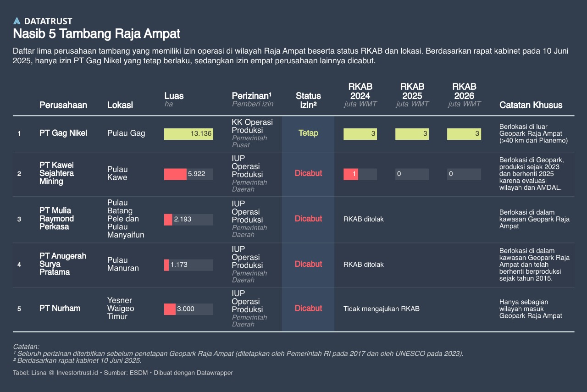Click the Tetap status cell

[x=308, y=133]
